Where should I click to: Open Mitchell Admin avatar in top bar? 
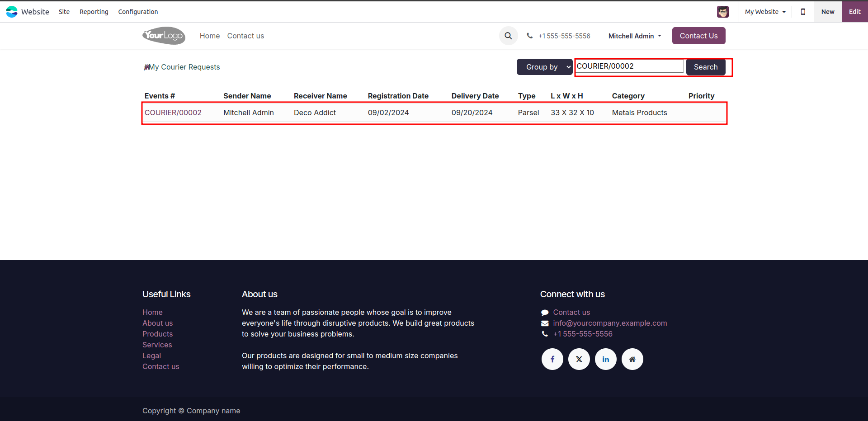723,12
